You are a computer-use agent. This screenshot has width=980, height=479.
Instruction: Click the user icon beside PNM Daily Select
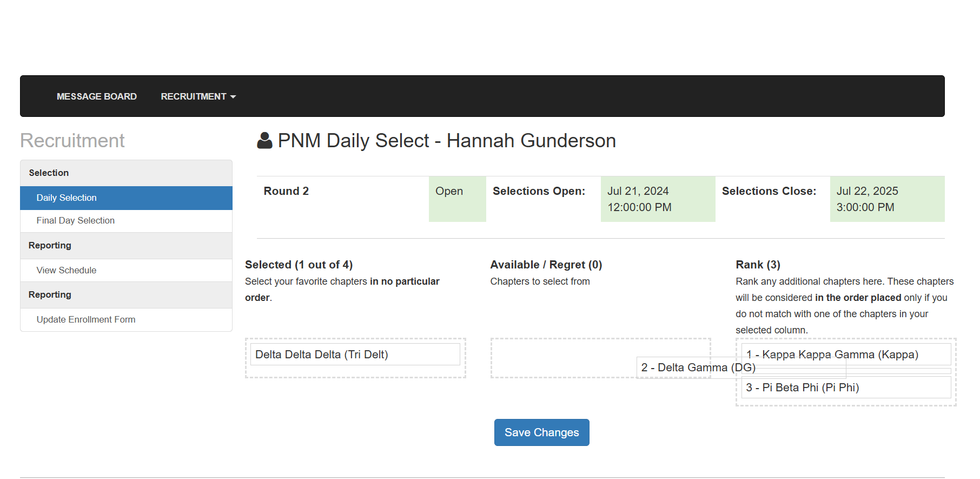pos(264,141)
